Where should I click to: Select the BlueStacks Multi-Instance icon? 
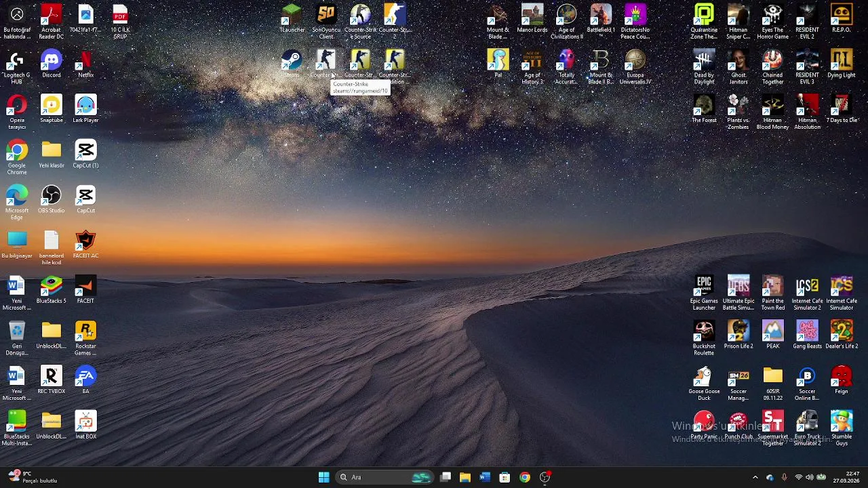pyautogui.click(x=17, y=429)
